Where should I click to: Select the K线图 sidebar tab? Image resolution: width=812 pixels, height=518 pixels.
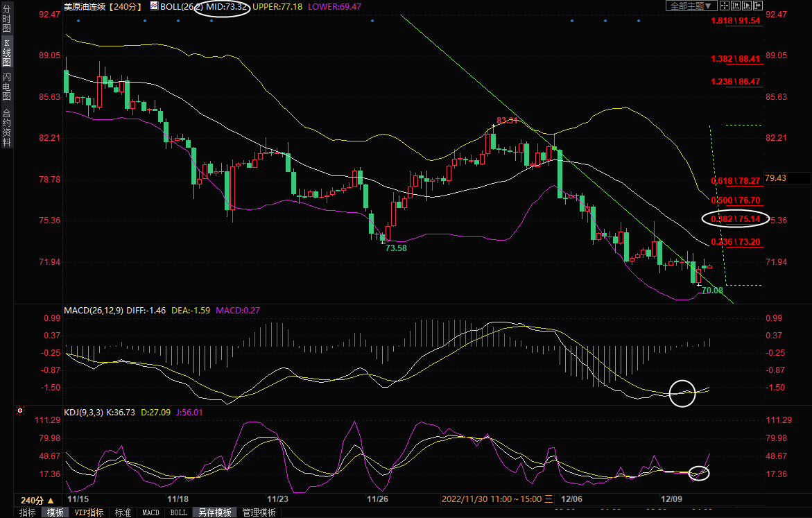point(6,53)
